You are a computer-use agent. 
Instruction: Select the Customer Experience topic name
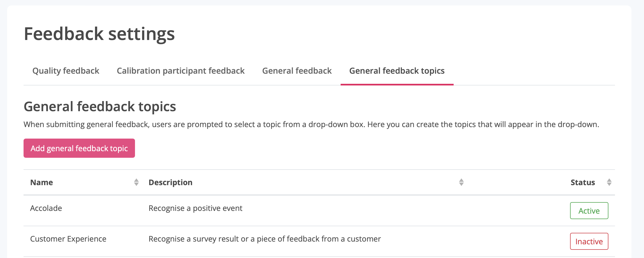(x=68, y=239)
